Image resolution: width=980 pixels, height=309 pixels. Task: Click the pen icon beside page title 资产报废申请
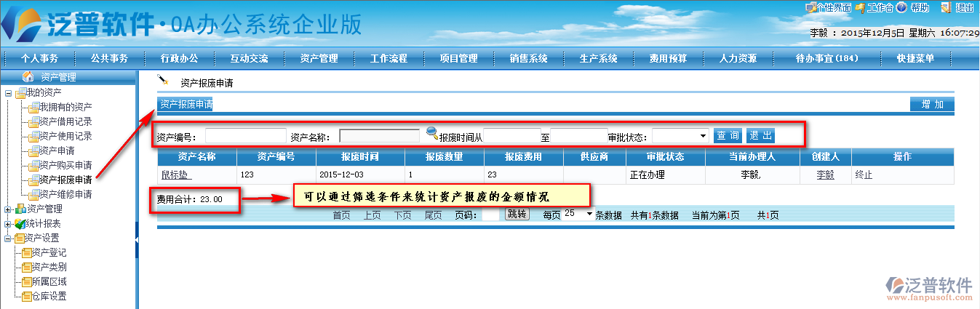163,81
